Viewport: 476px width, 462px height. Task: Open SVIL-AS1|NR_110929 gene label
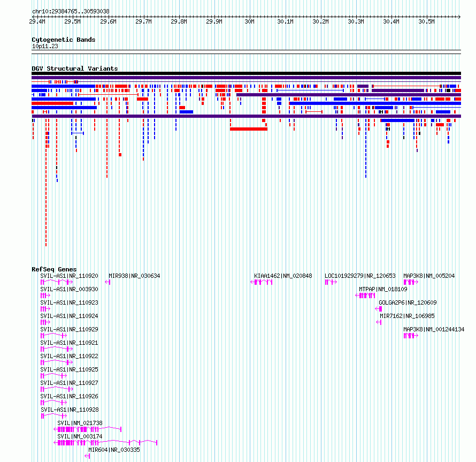tap(69, 329)
